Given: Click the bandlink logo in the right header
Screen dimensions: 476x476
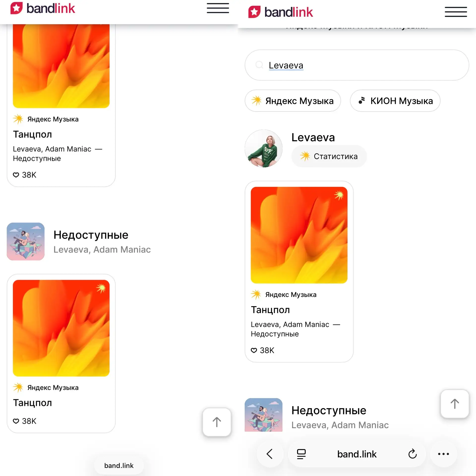Looking at the screenshot, I should (280, 12).
